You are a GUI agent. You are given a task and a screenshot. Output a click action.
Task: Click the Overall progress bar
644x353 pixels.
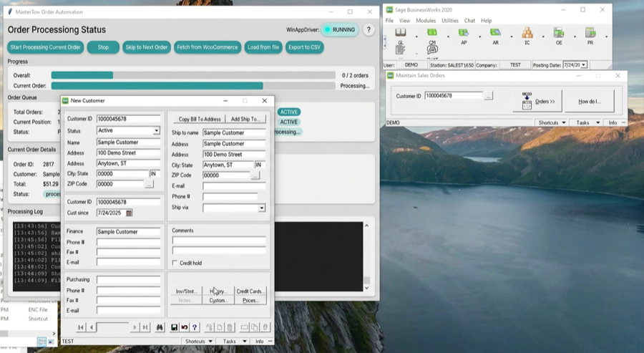click(193, 75)
